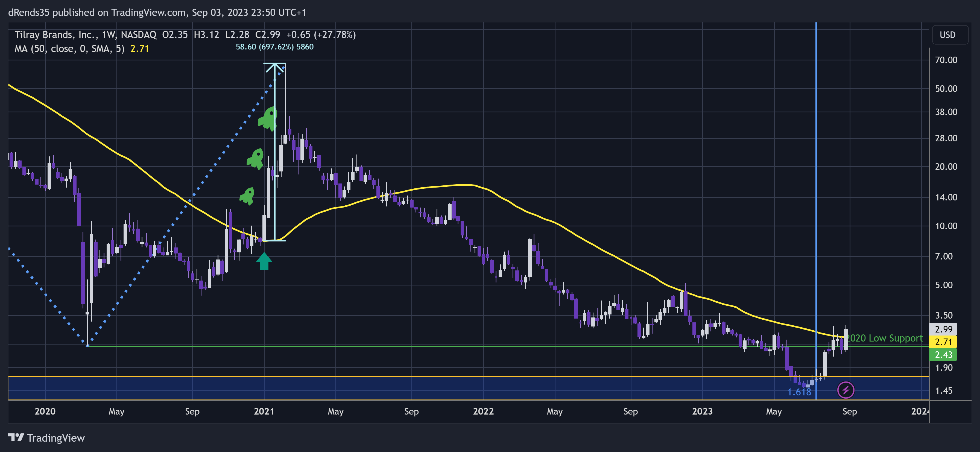980x452 pixels.
Task: Click the 70.00 price axis label
Action: [x=946, y=60]
